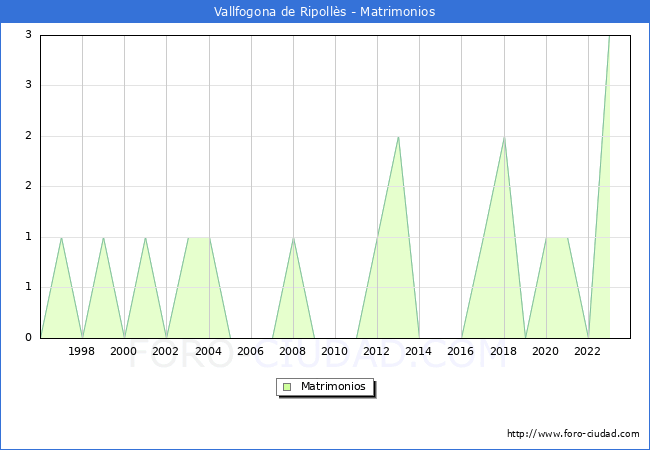Select the 2006 x-axis year label
Screen dimensions: 650x450
click(x=250, y=351)
